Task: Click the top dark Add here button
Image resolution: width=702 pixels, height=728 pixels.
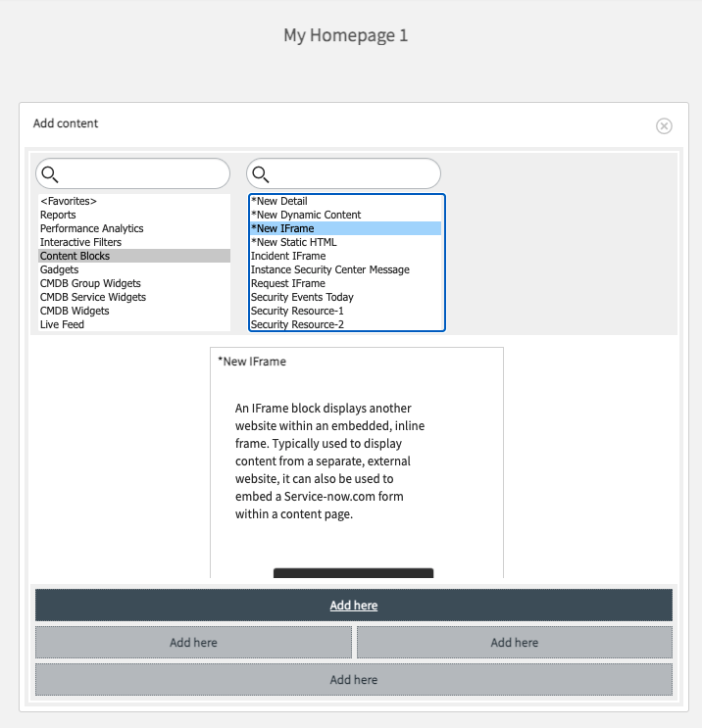Action: (x=354, y=606)
